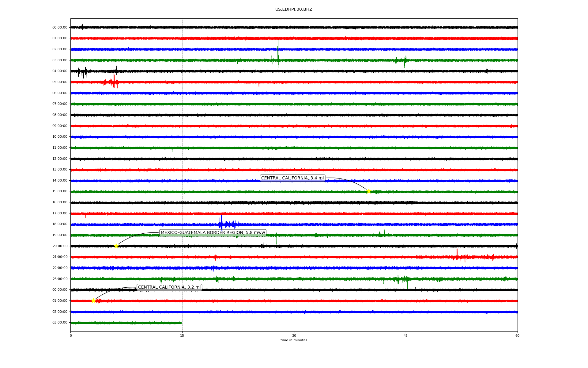Click the blue seismic burst on the 18:00:00 trace
The image size is (588, 368).
click(221, 224)
